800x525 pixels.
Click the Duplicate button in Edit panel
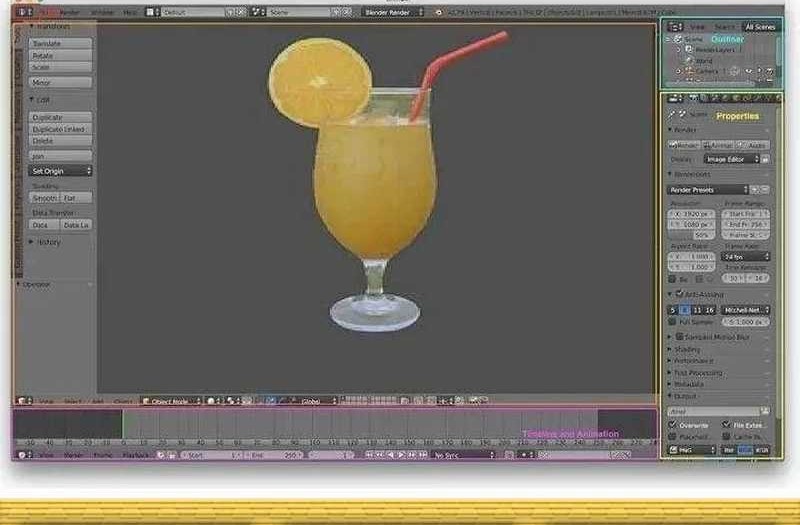click(60, 117)
